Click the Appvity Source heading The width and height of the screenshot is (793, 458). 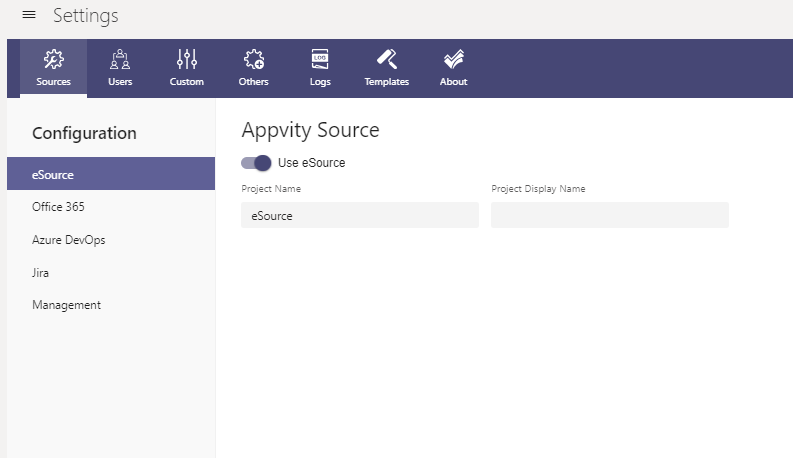click(x=310, y=130)
